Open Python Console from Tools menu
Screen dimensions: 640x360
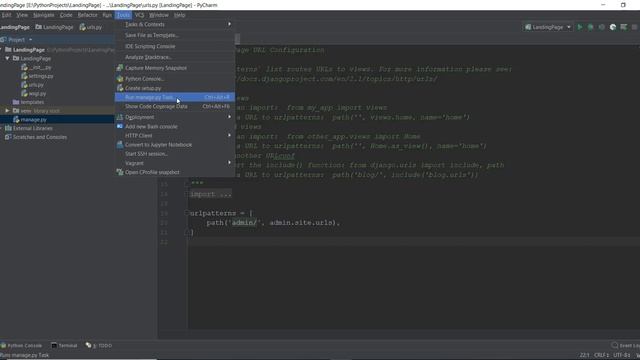click(x=175, y=79)
